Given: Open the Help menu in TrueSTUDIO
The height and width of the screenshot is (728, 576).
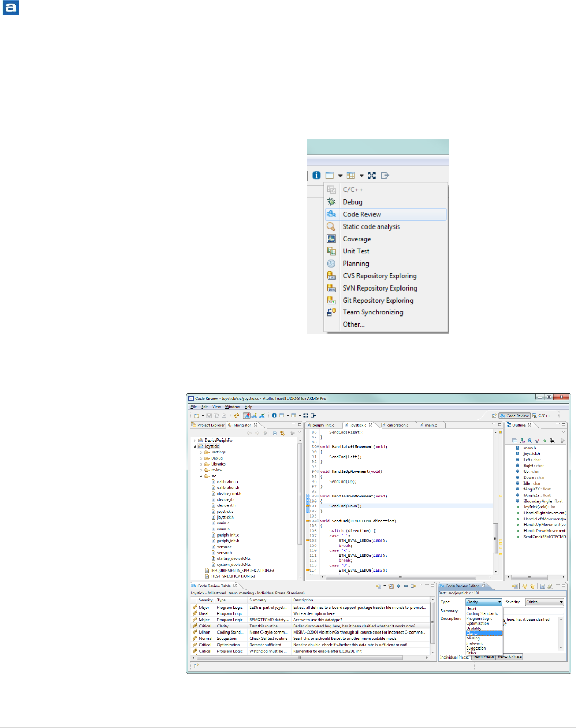Looking at the screenshot, I should point(248,407).
